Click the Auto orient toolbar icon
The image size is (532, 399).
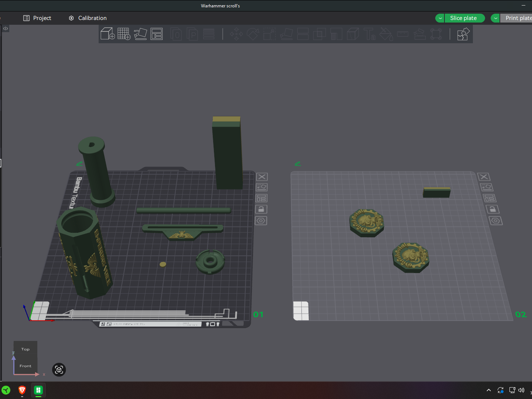point(140,34)
